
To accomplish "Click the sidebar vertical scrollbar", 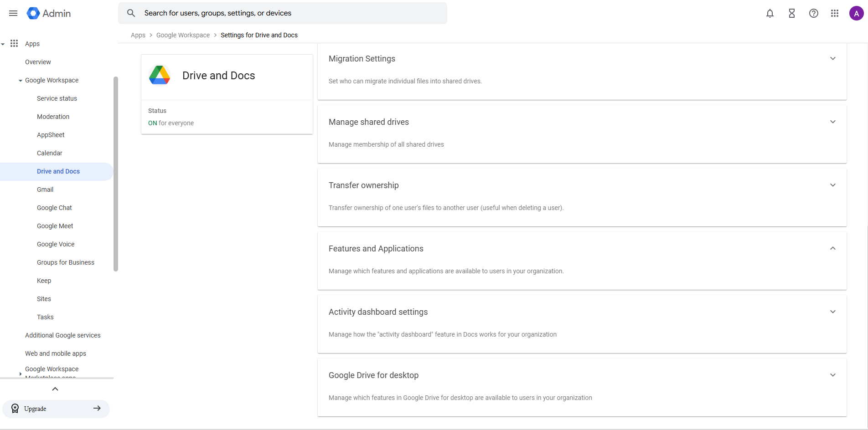I will coord(116,174).
